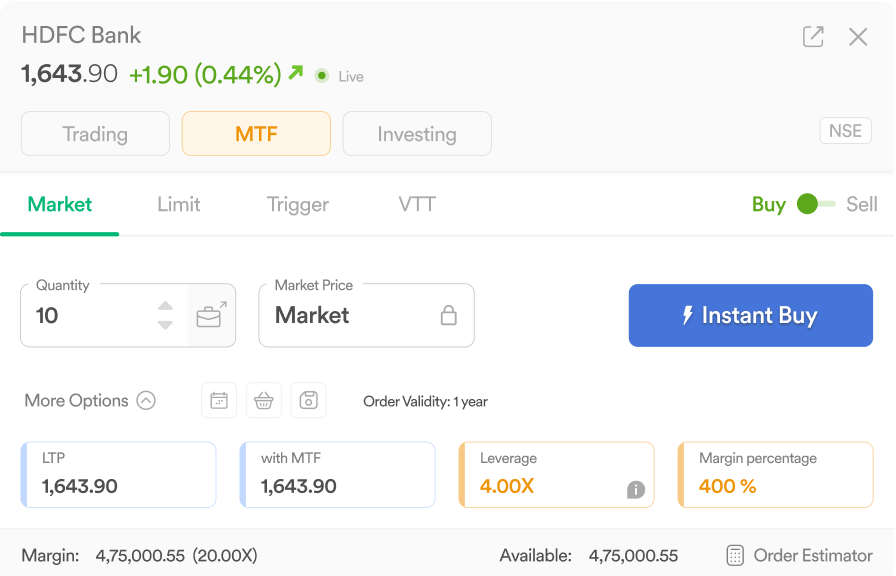The image size is (896, 576).
Task: Switch to the VTT order tab
Action: pyautogui.click(x=417, y=205)
